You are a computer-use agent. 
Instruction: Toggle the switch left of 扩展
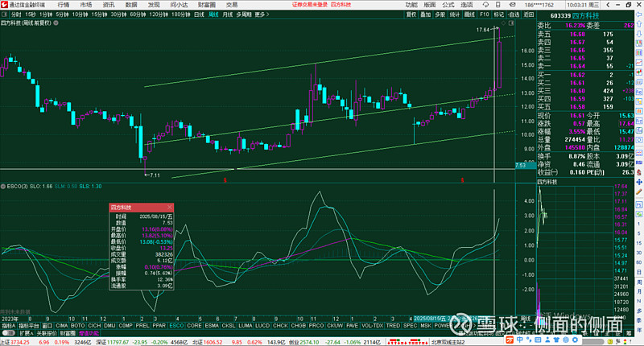tap(8, 333)
